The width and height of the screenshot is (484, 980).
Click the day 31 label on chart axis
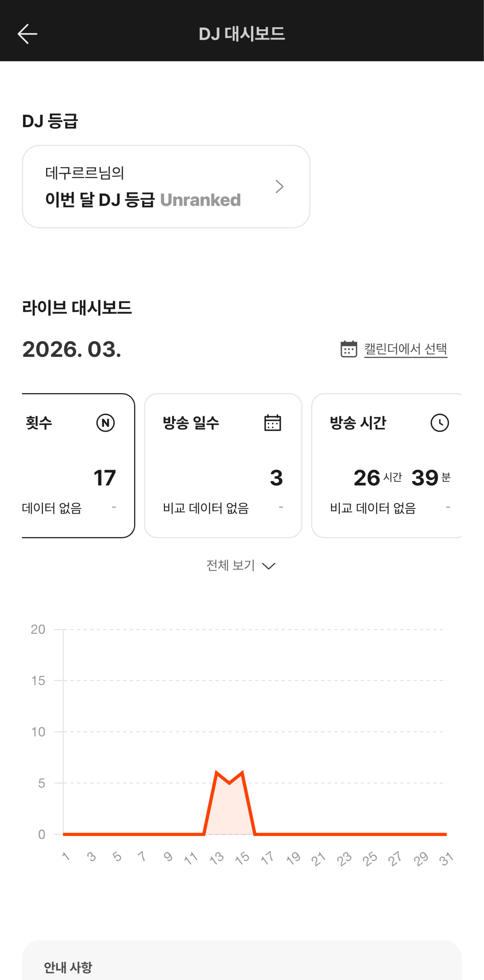[x=446, y=859]
